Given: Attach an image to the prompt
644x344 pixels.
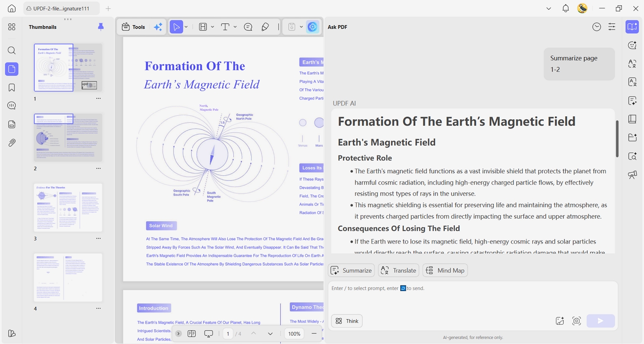Looking at the screenshot, I should pyautogui.click(x=560, y=321).
